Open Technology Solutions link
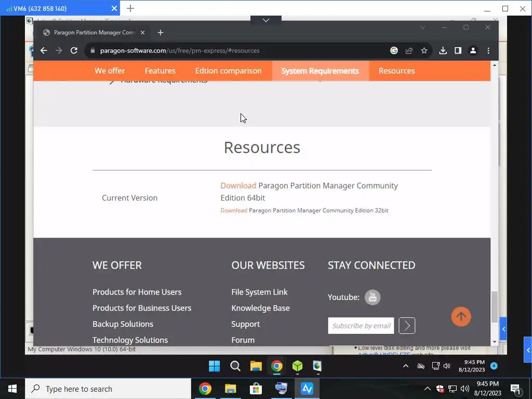Image resolution: width=532 pixels, height=399 pixels. coord(130,340)
